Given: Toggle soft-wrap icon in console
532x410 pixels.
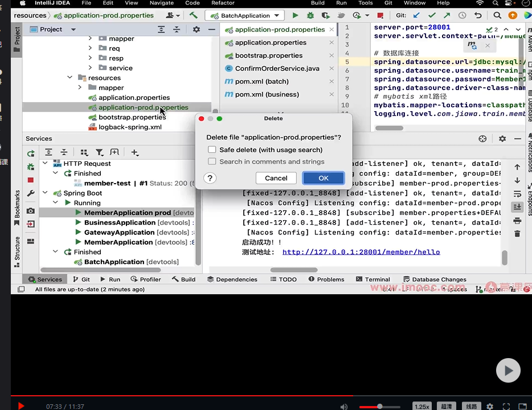Looking at the screenshot, I should click(x=517, y=194).
